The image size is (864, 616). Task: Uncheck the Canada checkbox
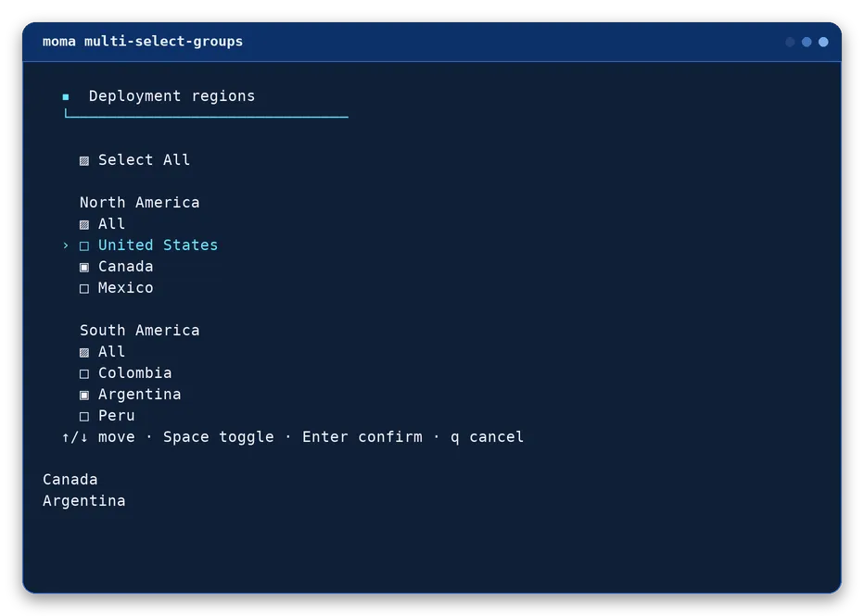click(84, 268)
